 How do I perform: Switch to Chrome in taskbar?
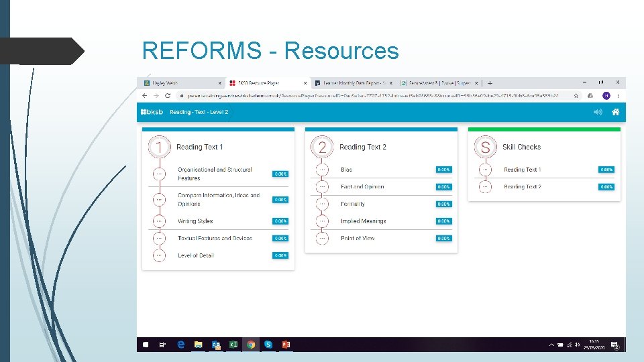point(251,345)
